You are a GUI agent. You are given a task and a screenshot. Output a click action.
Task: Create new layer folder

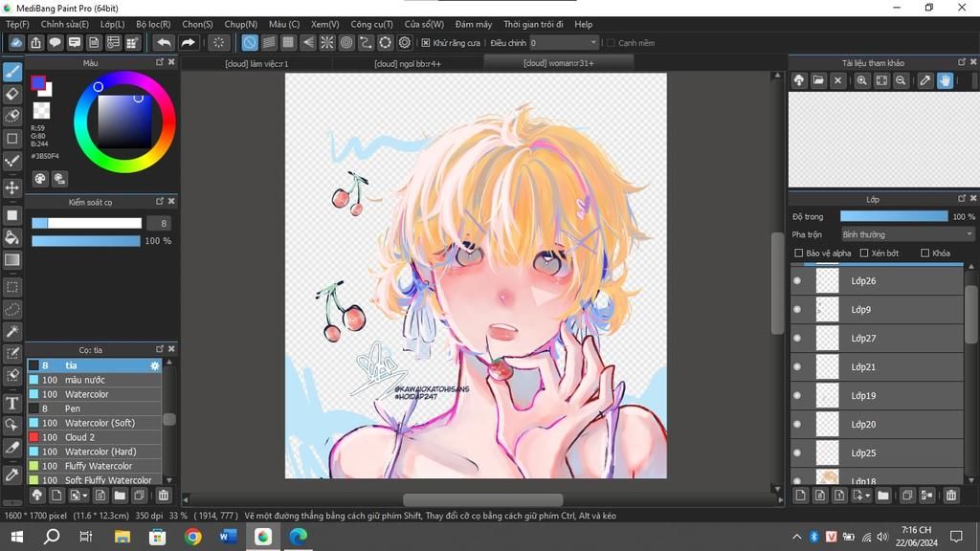pyautogui.click(x=882, y=496)
